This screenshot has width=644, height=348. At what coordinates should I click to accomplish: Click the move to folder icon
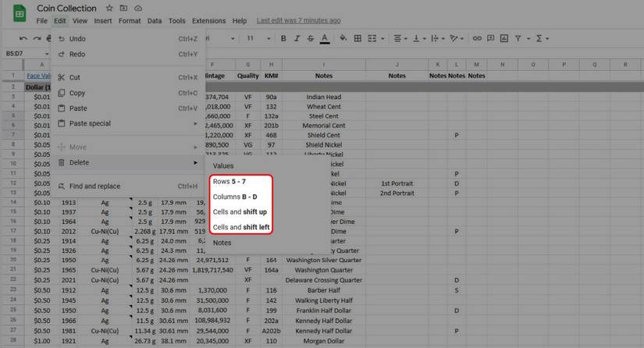[x=123, y=8]
